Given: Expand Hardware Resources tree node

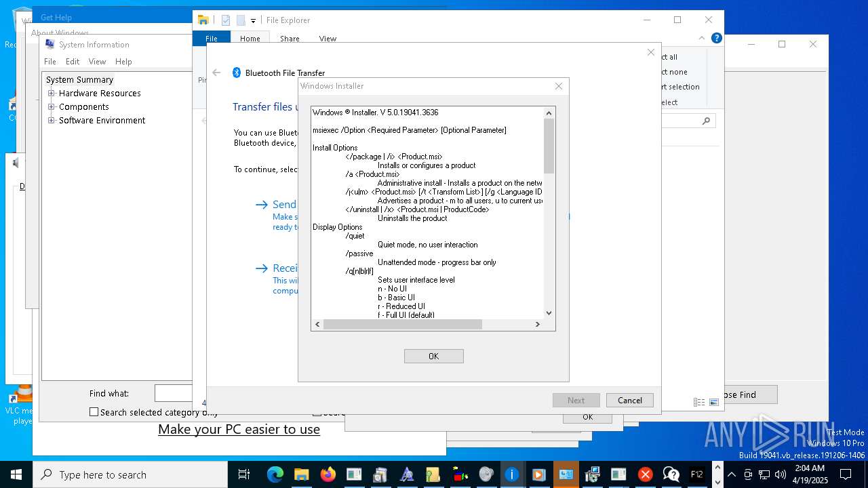Looking at the screenshot, I should (x=51, y=94).
